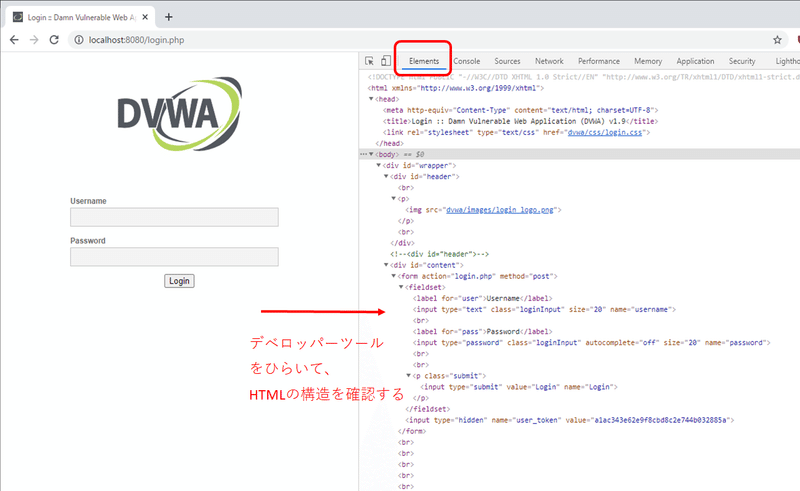The width and height of the screenshot is (800, 491).
Task: Click the browser forward arrow
Action: point(34,40)
